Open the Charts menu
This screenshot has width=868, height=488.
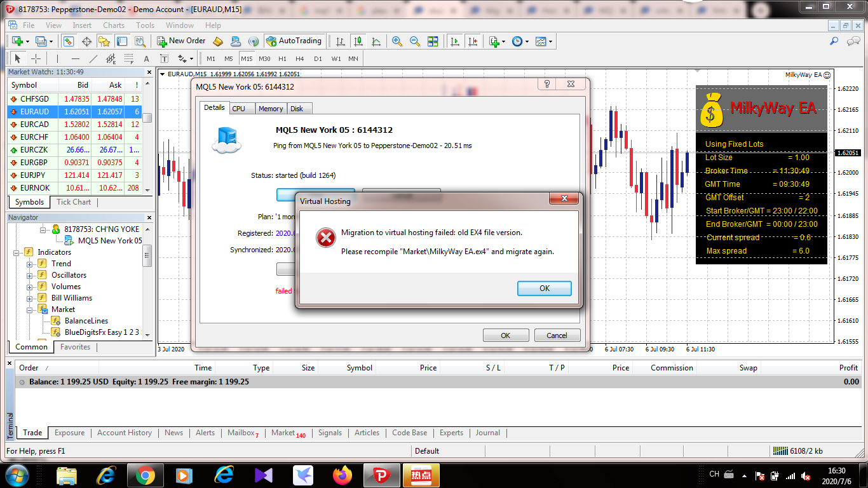(114, 25)
